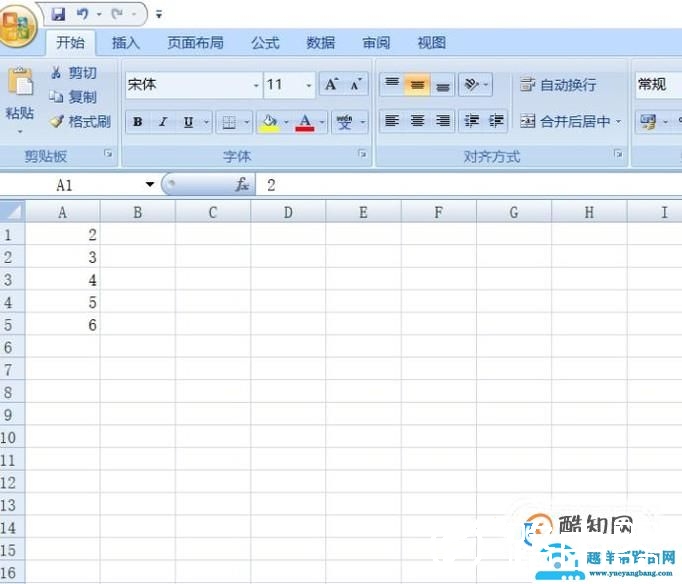Select cell A5 containing 6
Viewport: 682px width, 584px height.
(63, 325)
